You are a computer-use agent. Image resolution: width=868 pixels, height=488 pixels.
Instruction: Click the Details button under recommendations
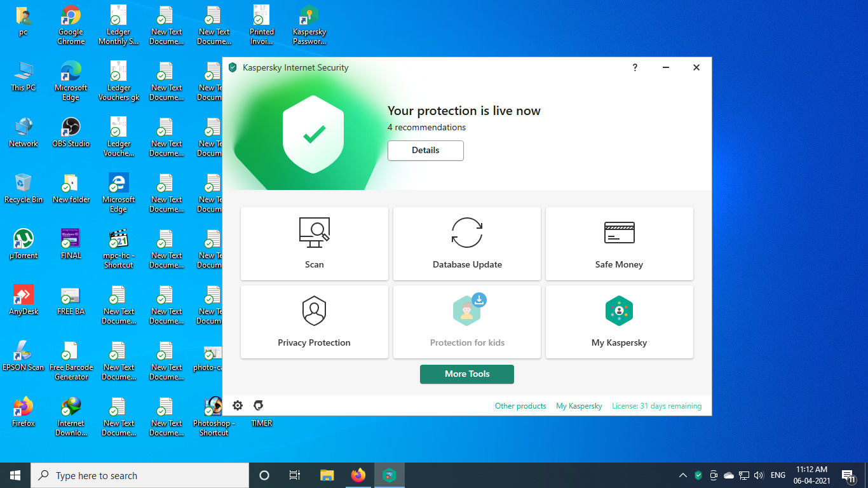click(x=426, y=151)
